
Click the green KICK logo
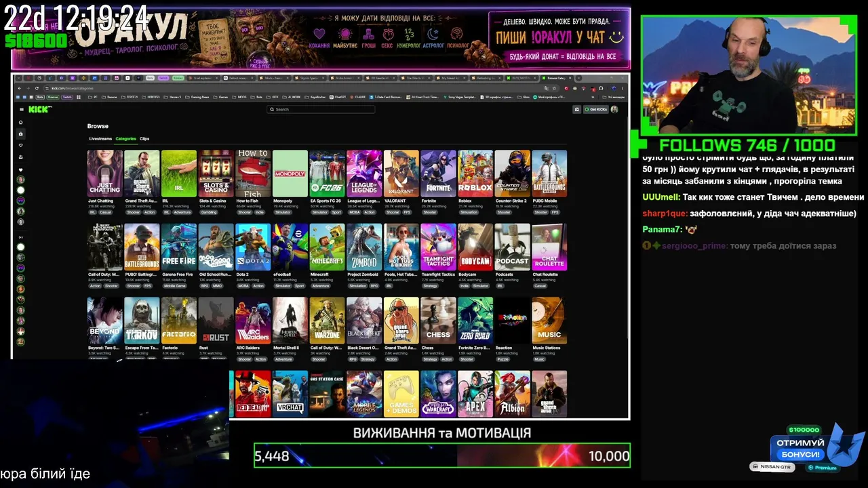click(x=40, y=109)
